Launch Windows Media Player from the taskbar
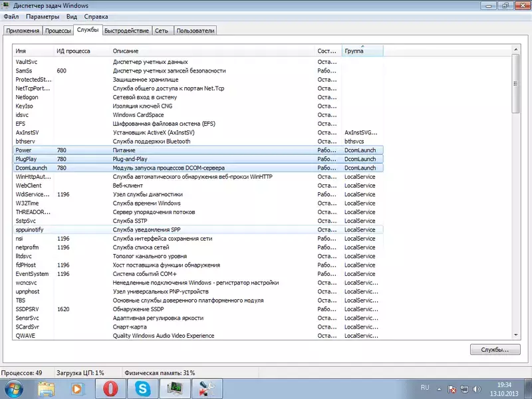Screen dimensions: 532x399 [x=78, y=389]
